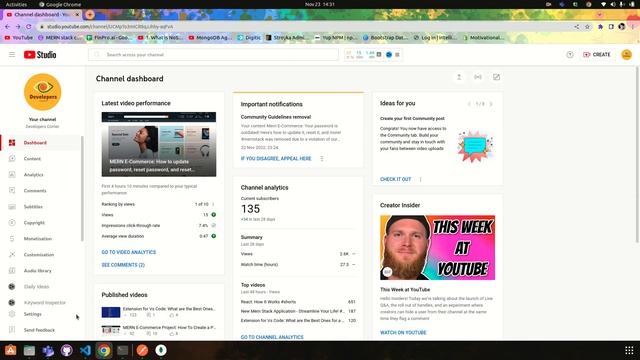The image size is (640, 360).
Task: Click SEE COMMENTS (2) link
Action: (123, 265)
